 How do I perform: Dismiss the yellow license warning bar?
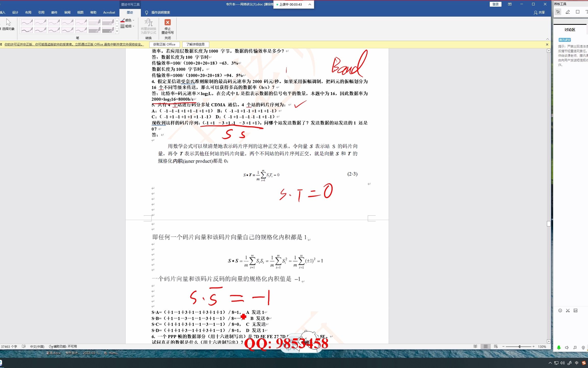pos(547,44)
